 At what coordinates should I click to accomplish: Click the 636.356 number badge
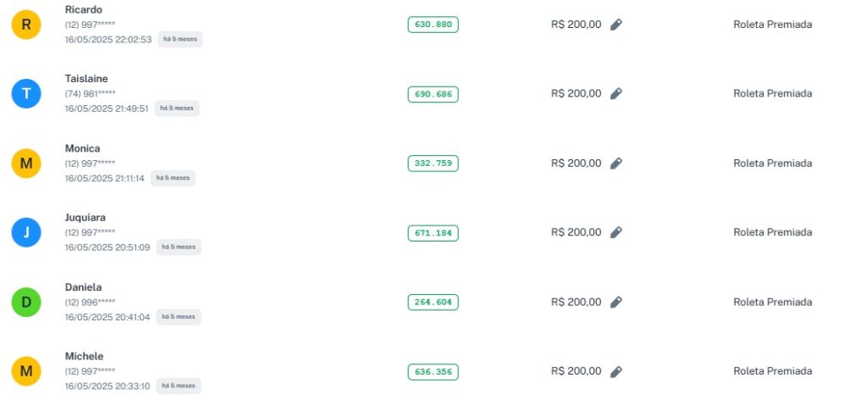click(432, 371)
